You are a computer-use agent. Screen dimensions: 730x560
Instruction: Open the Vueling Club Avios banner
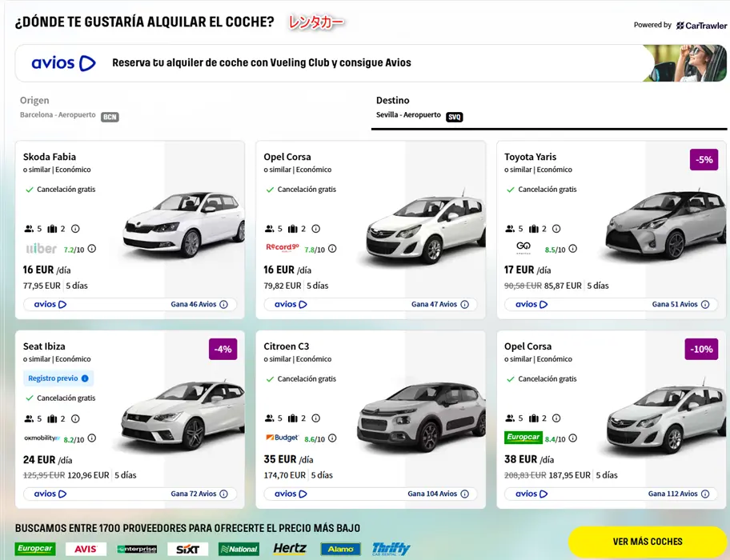click(371, 63)
